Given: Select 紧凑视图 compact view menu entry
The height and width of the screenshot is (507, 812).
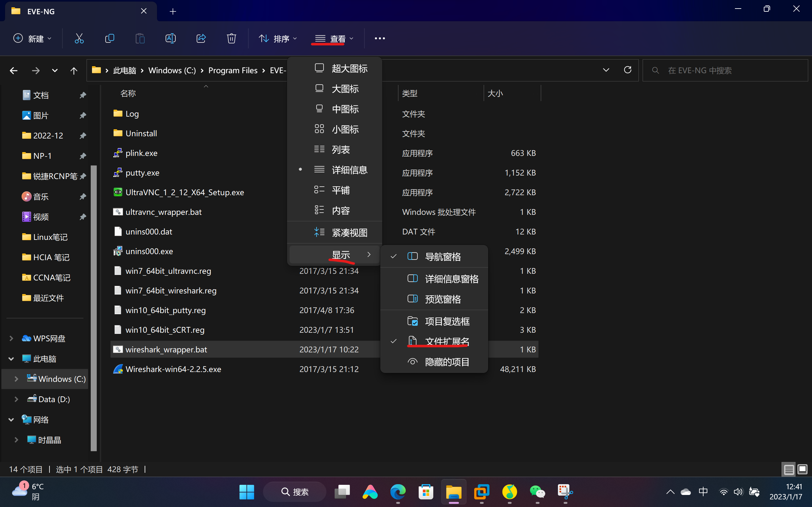Looking at the screenshot, I should (349, 232).
